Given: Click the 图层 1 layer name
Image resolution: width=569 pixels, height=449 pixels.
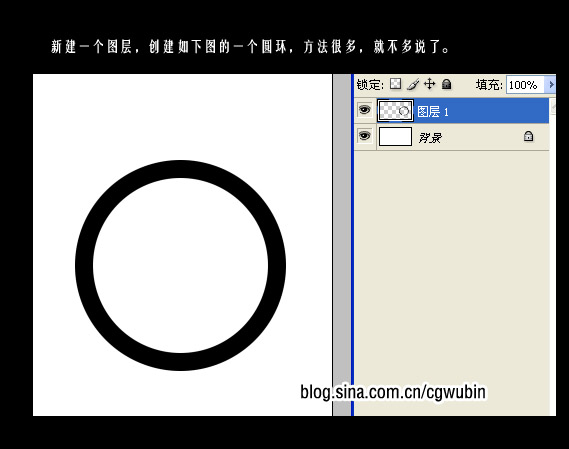Looking at the screenshot, I should tap(433, 111).
